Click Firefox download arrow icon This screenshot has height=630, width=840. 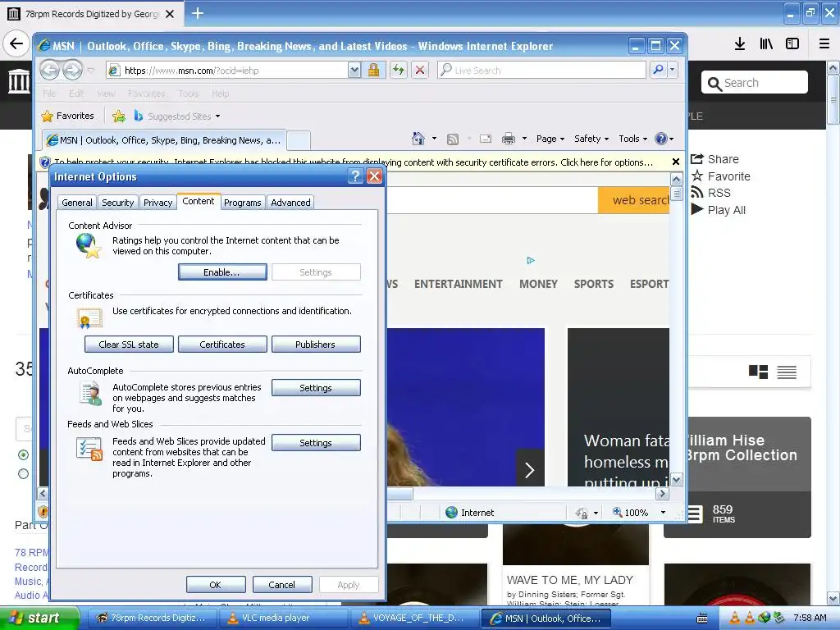click(x=740, y=44)
